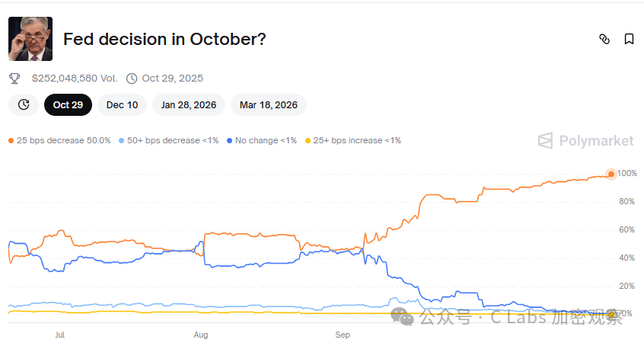The width and height of the screenshot is (644, 343).
Task: Click the Jerome Powell market thumbnail
Action: [x=30, y=39]
